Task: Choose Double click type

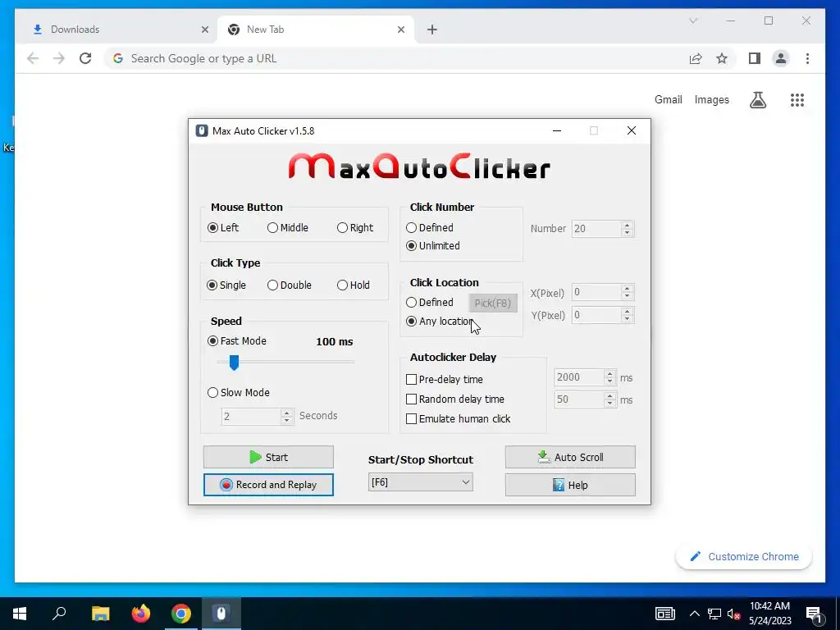Action: point(290,285)
